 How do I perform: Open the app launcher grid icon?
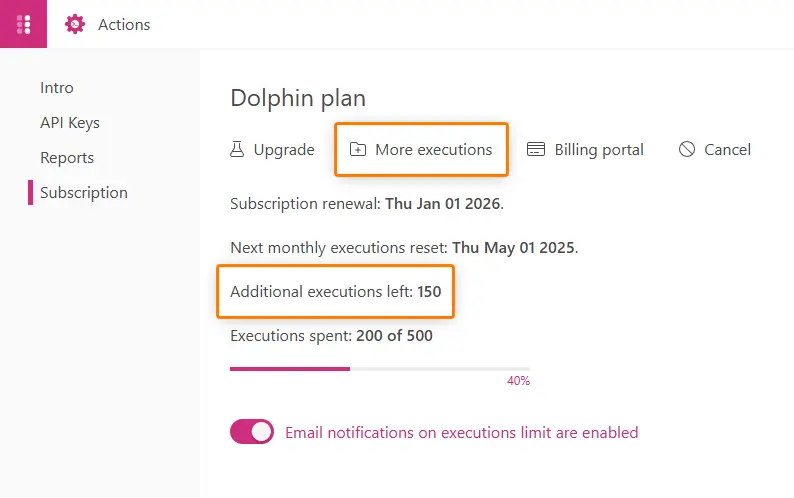tap(23, 24)
